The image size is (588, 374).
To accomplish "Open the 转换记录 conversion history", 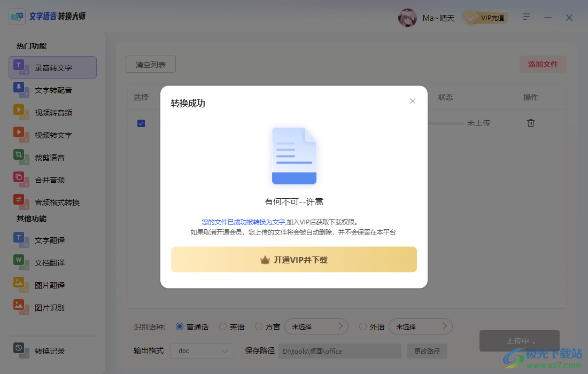I will pyautogui.click(x=52, y=351).
